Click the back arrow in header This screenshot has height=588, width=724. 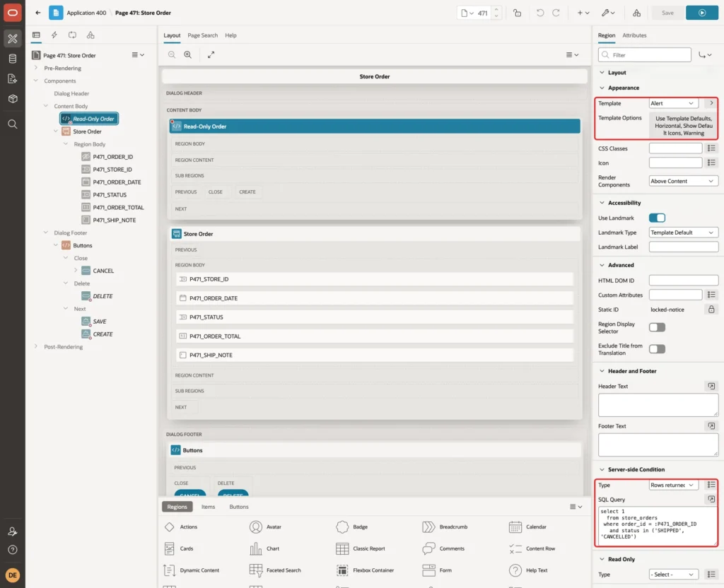tap(38, 13)
